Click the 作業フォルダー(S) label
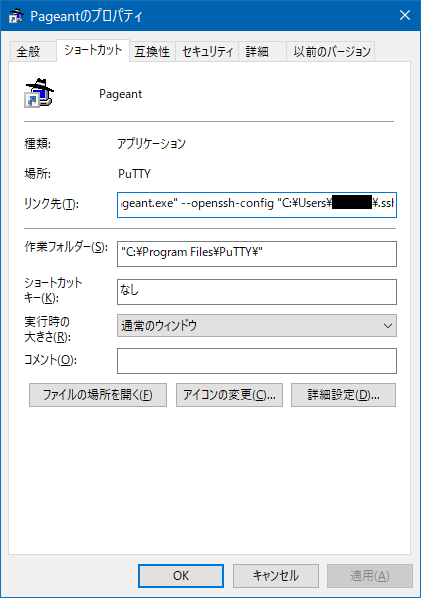 click(x=66, y=247)
